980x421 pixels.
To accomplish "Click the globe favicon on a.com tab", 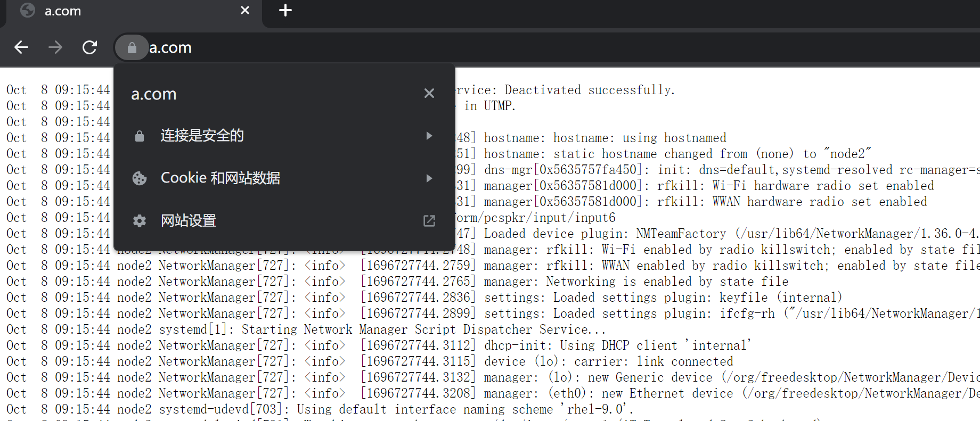I will (28, 11).
